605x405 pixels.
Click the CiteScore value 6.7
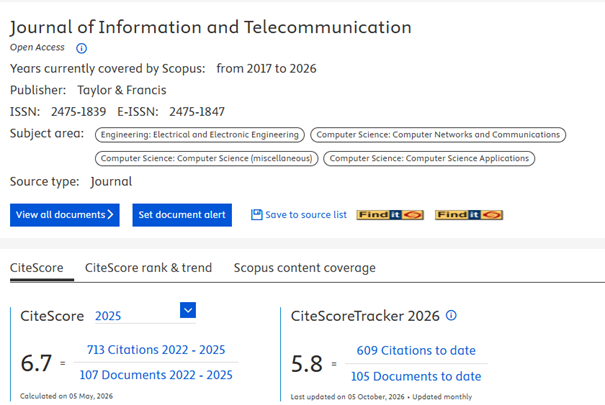point(36,363)
